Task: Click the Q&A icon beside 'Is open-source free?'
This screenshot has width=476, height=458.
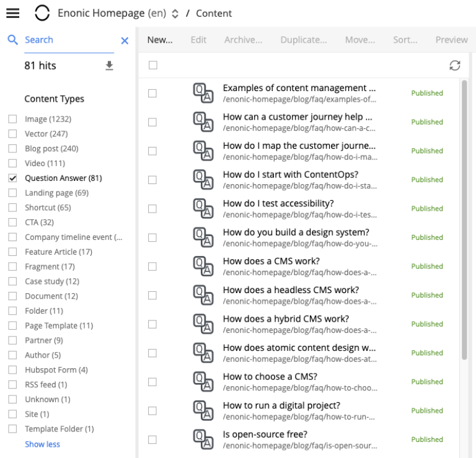Action: [203, 439]
